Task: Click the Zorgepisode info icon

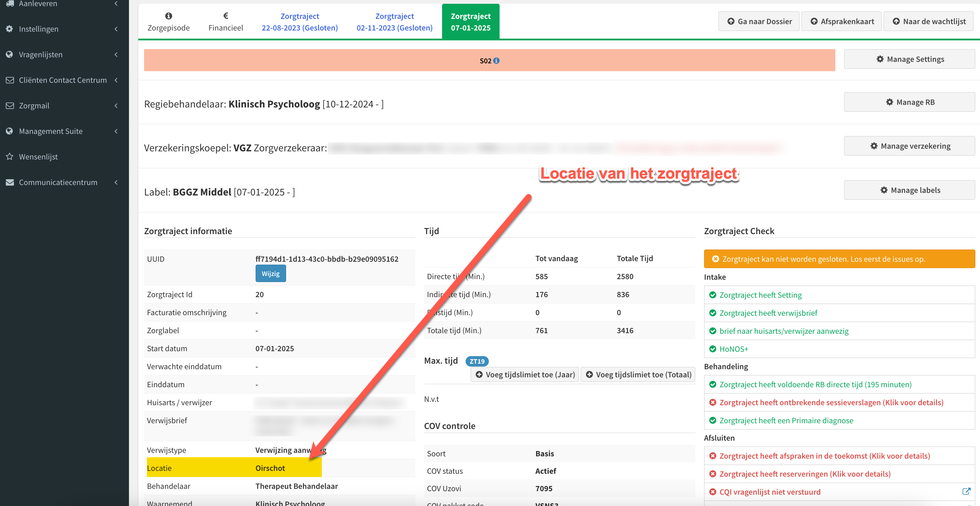Action: pyautogui.click(x=168, y=16)
